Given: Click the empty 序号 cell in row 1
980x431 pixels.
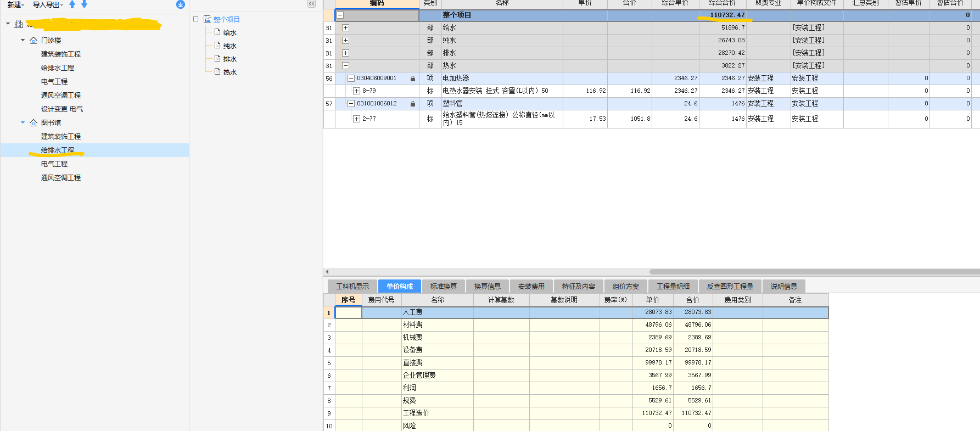Looking at the screenshot, I should tap(349, 312).
